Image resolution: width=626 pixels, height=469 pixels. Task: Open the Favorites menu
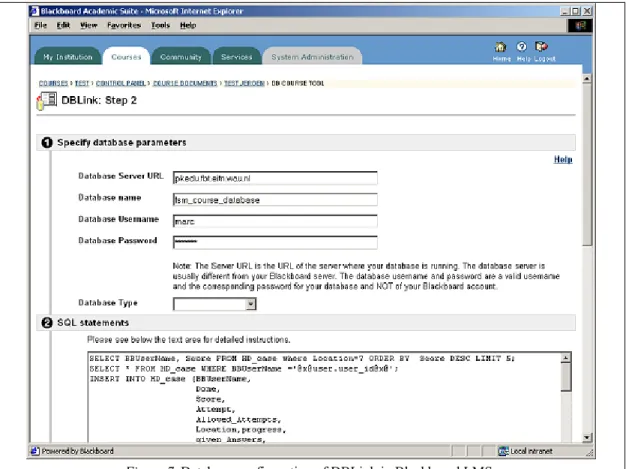tap(124, 26)
